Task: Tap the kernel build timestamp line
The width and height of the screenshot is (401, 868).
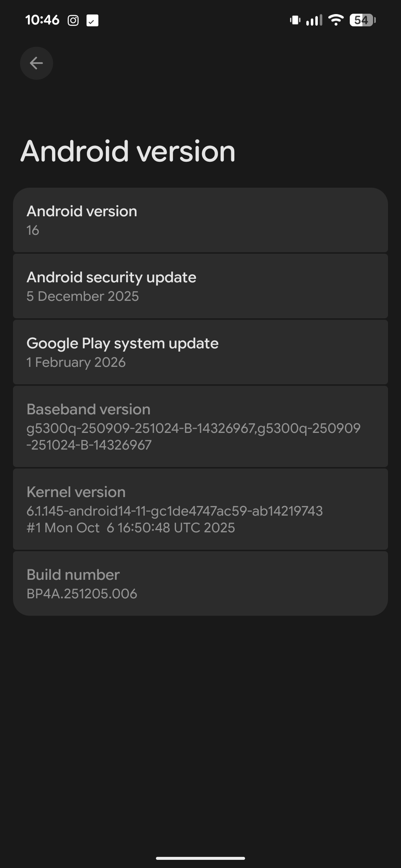Action: coord(131,528)
